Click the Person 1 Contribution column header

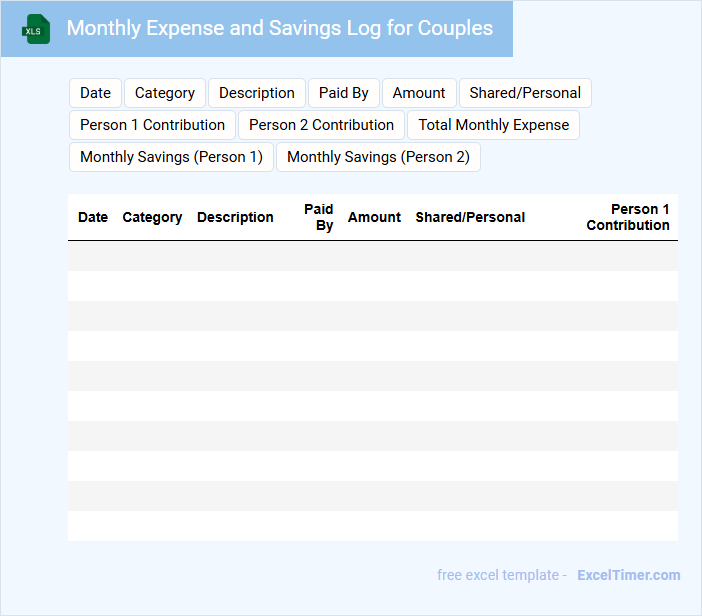click(x=628, y=217)
